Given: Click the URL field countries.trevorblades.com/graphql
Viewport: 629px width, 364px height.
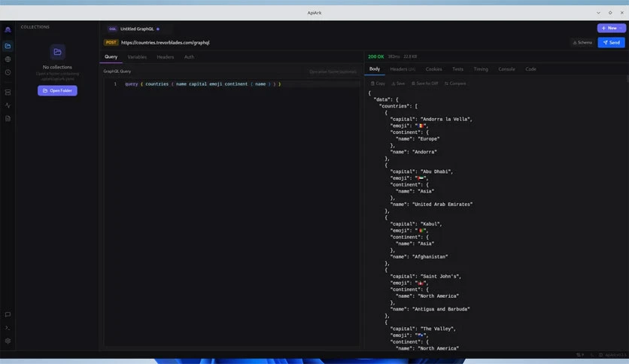Looking at the screenshot, I should pos(166,43).
